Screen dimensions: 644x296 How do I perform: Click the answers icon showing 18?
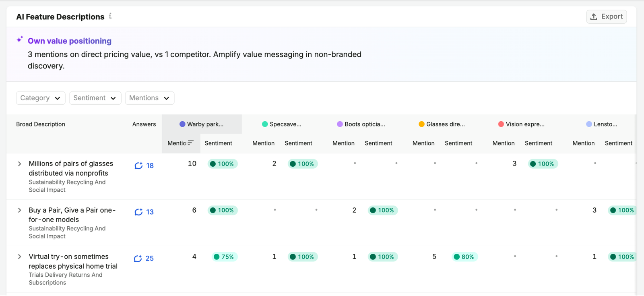138,166
